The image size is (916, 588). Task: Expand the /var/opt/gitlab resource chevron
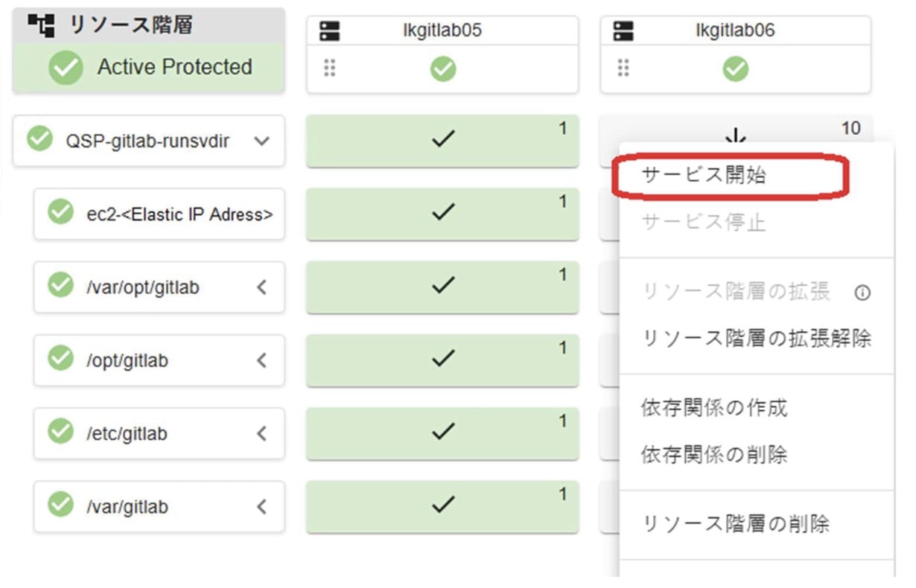(260, 287)
